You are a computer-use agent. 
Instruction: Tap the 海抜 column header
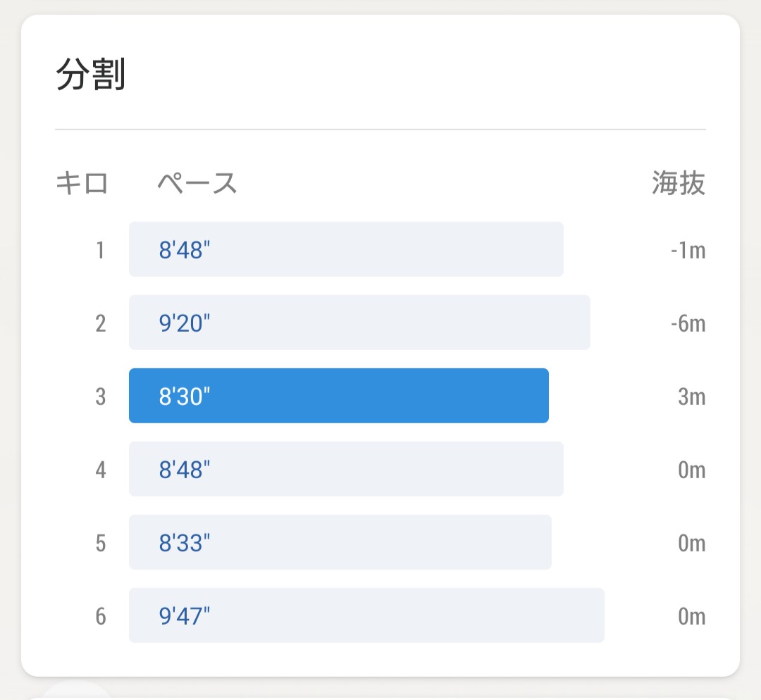pos(678,184)
